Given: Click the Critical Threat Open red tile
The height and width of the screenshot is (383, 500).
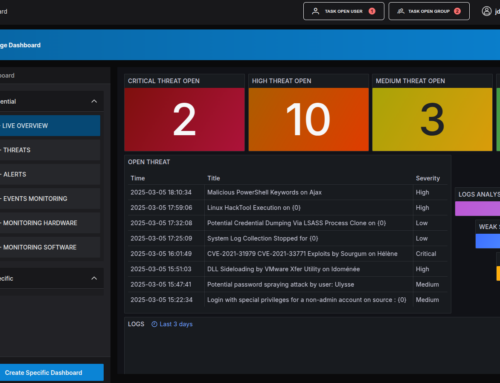Looking at the screenshot, I should pyautogui.click(x=184, y=119).
